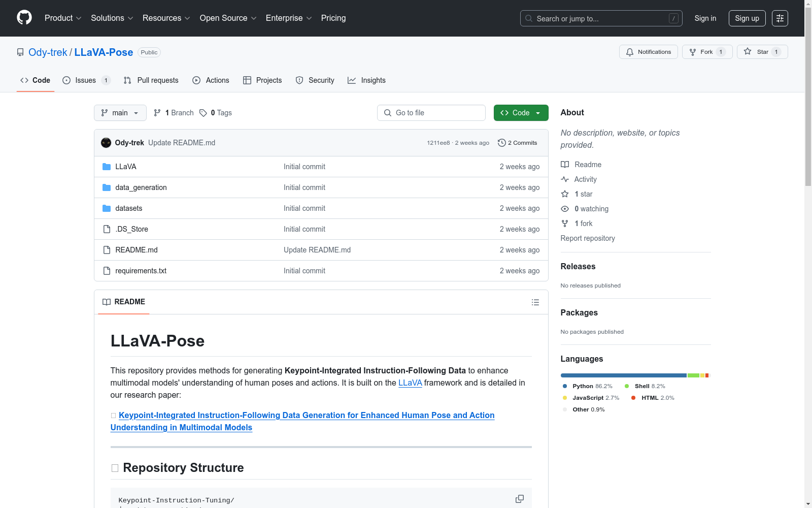Open commit hash 1211ee8
Image resolution: width=812 pixels, height=508 pixels.
tap(438, 143)
